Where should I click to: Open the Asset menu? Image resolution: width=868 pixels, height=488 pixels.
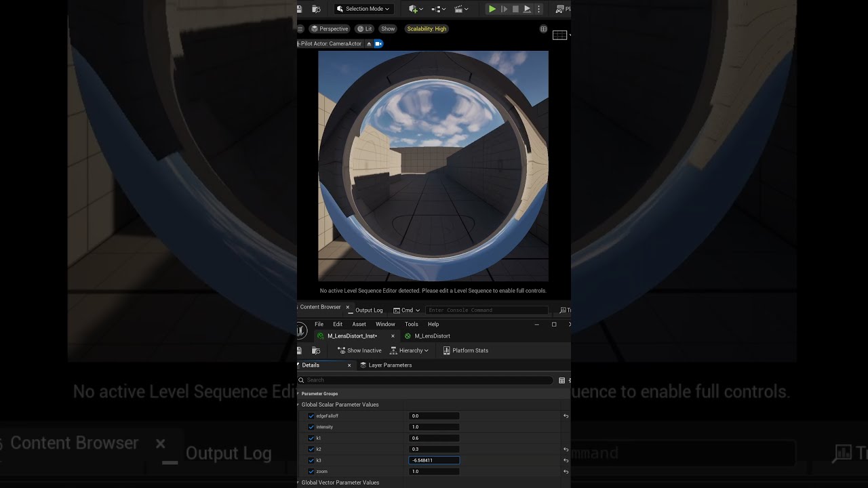coord(359,324)
